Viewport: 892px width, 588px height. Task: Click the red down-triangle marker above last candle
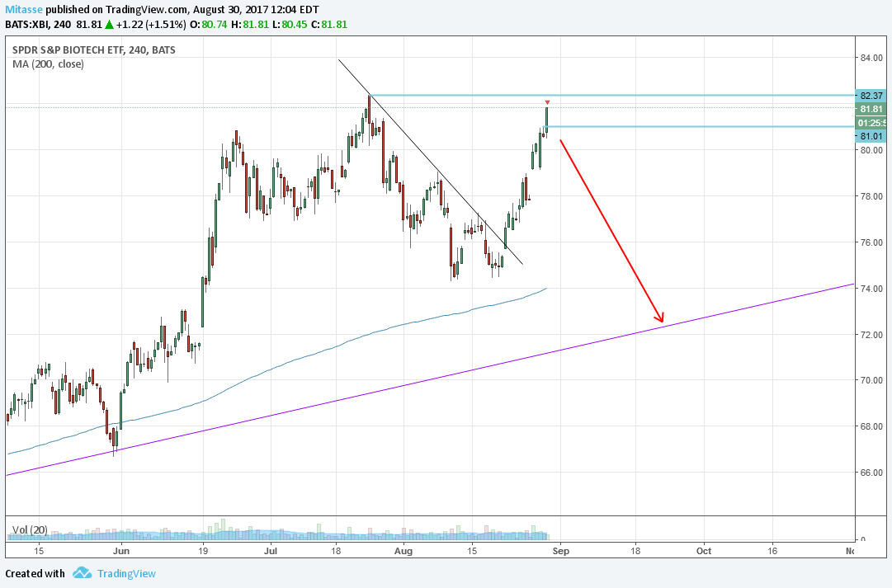point(547,102)
